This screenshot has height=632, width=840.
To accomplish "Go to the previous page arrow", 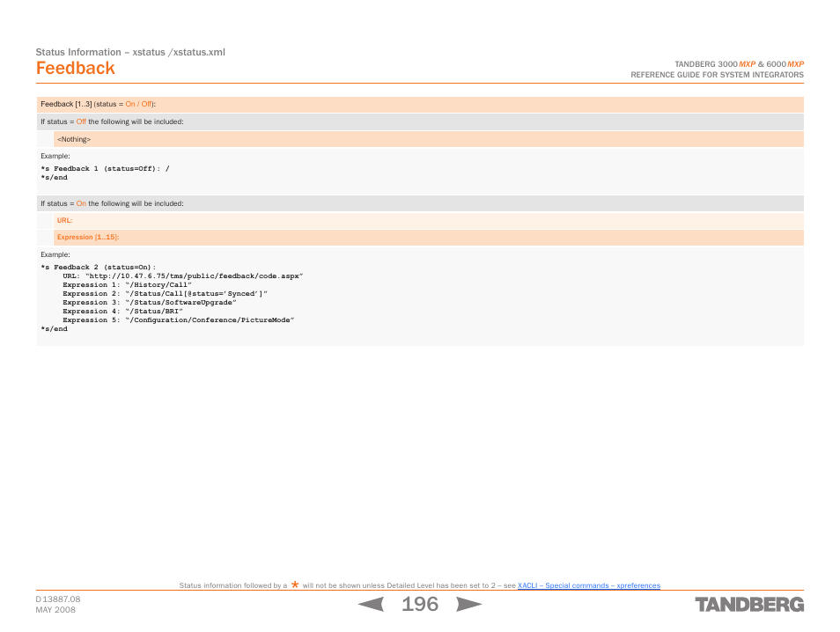I will coord(371,605).
